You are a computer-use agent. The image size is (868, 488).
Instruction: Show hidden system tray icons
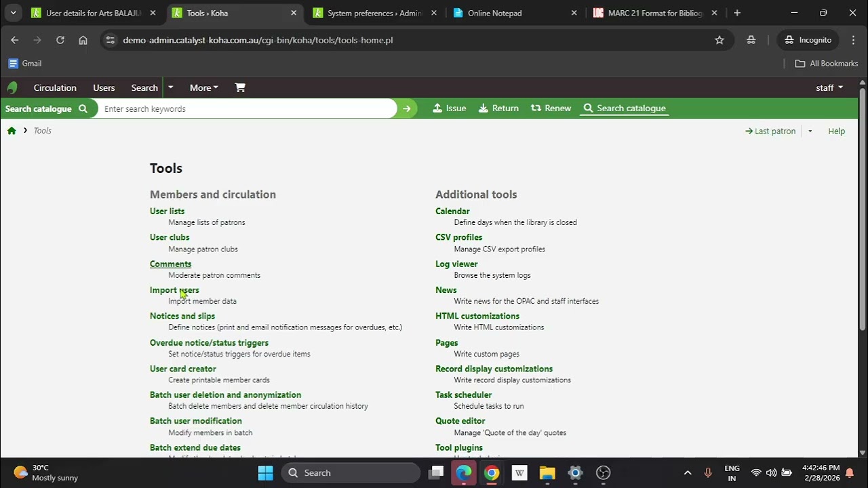click(x=688, y=472)
